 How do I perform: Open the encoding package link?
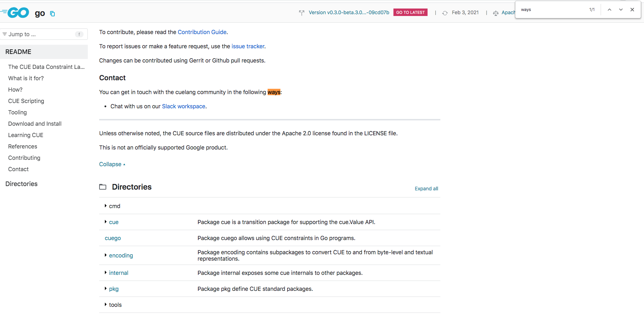tap(121, 255)
